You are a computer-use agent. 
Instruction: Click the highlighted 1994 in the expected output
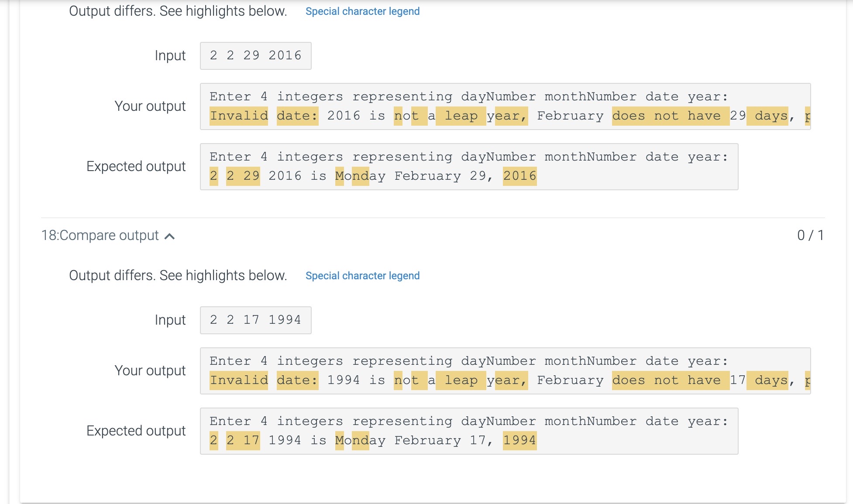coord(519,441)
